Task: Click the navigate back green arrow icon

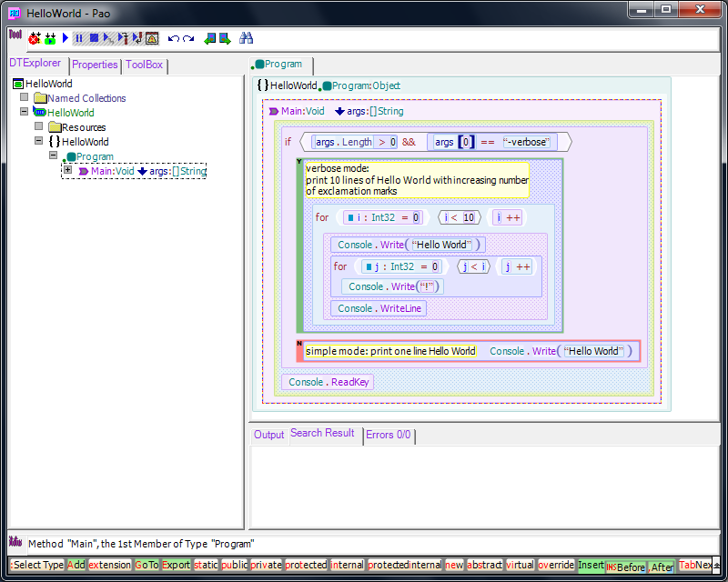Action: pos(209,38)
